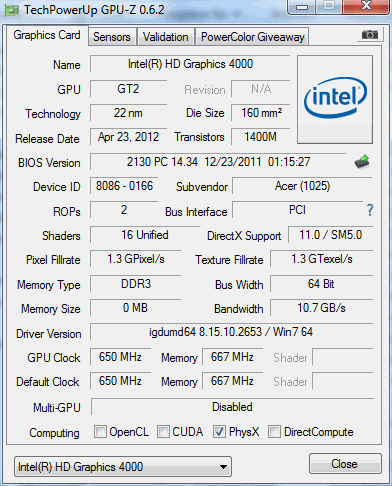Click the Default Clock row Memory 667 MHz

pyautogui.click(x=232, y=381)
